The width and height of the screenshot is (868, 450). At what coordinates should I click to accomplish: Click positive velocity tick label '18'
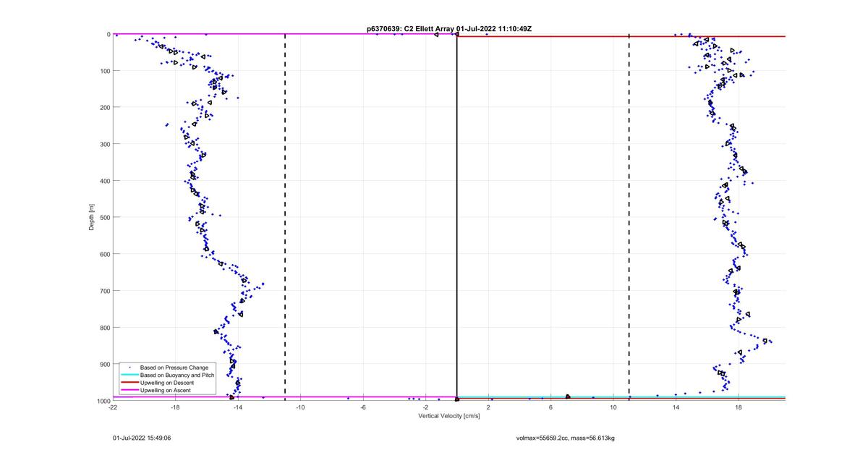[x=739, y=407]
